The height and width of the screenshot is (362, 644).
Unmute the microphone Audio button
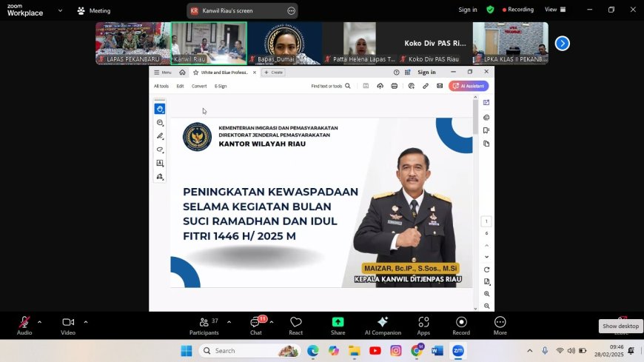tap(24, 326)
